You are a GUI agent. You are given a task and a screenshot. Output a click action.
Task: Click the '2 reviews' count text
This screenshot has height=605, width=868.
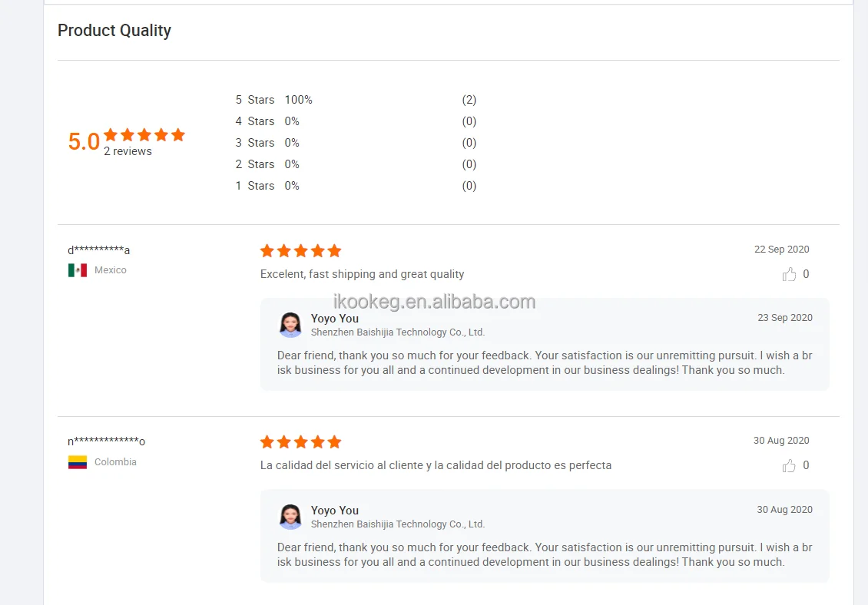click(x=128, y=152)
